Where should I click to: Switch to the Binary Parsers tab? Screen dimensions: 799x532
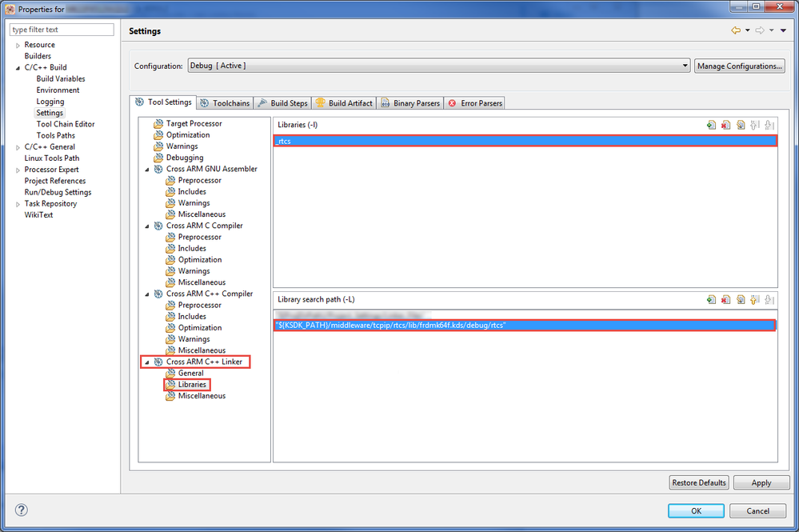click(410, 103)
